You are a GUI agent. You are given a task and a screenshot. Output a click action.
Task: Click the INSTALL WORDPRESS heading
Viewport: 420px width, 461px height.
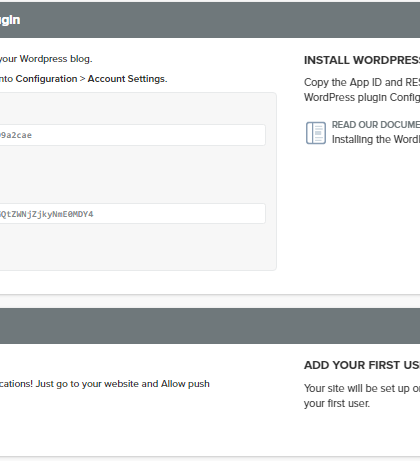(x=362, y=60)
